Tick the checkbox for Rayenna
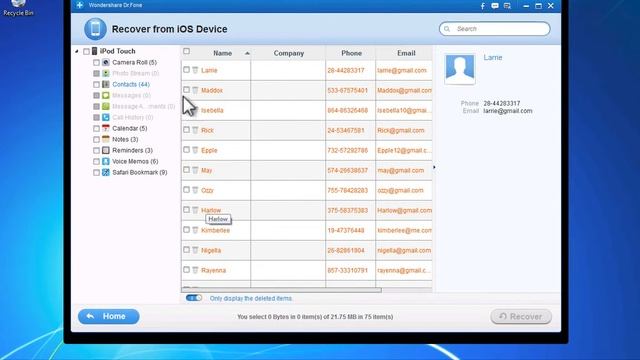Viewport: 640px width, 360px height. coord(187,270)
